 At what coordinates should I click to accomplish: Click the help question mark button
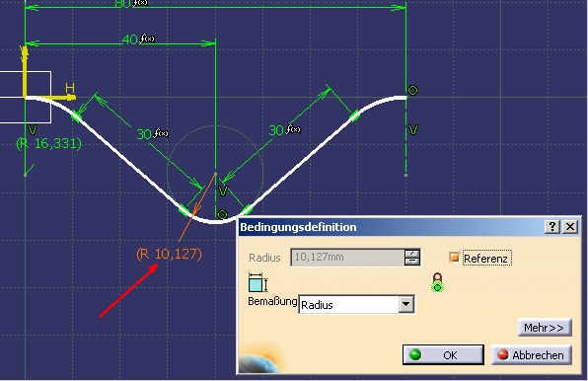coord(552,226)
